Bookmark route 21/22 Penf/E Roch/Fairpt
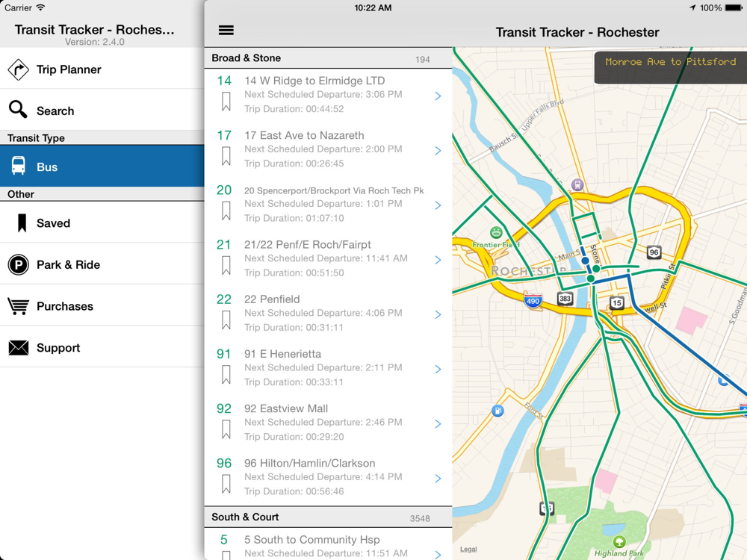 click(226, 266)
